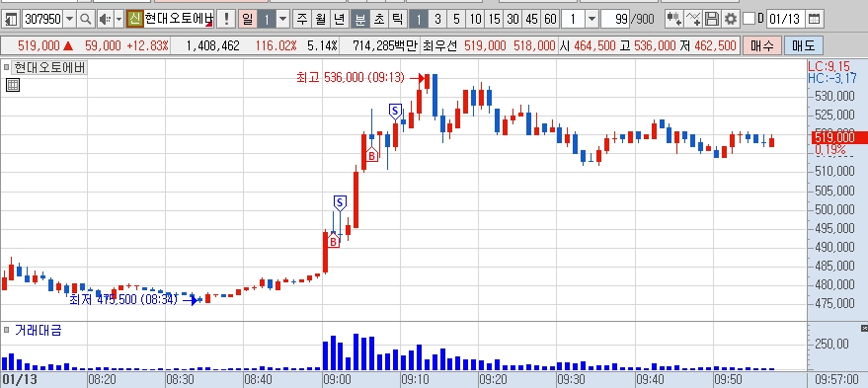
Task: Select the 초 second chart mode
Action: point(379,20)
